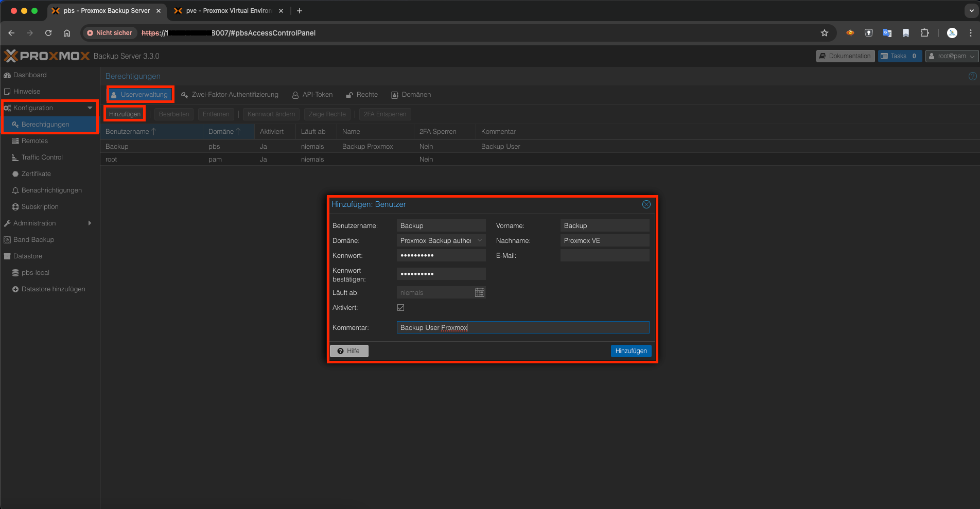Open Traffic Control settings
980x509 pixels.
(x=42, y=157)
